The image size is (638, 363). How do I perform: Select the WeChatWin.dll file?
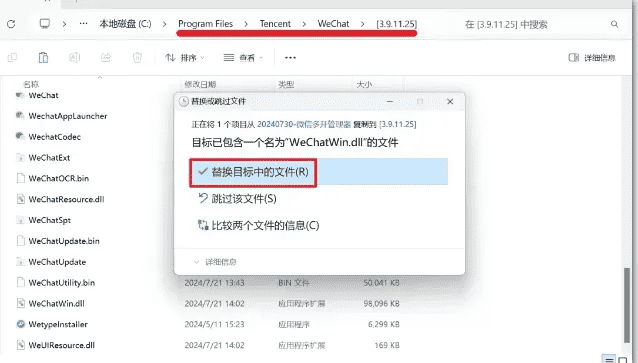[x=57, y=303]
